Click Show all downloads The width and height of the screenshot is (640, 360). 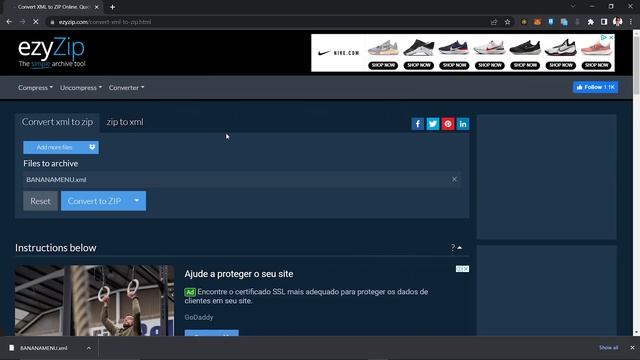pyautogui.click(x=608, y=348)
